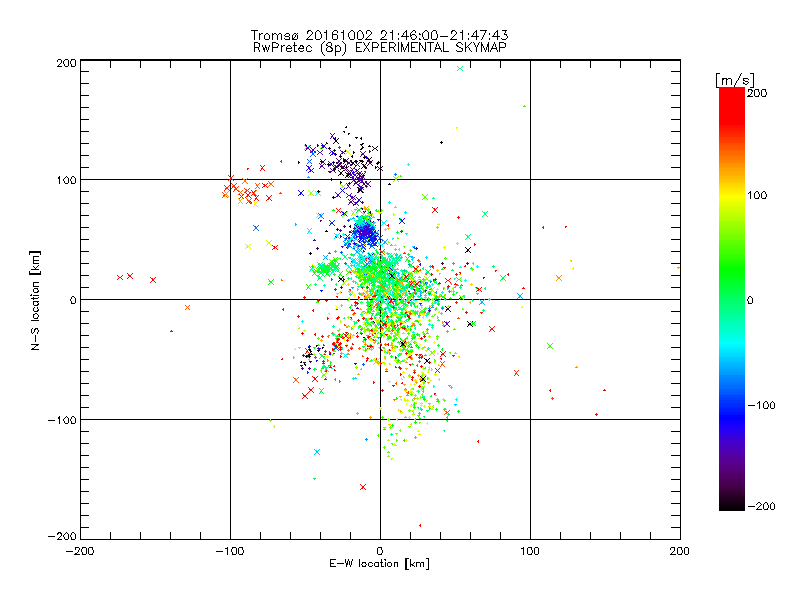Click the x-axis tick label '0'

point(380,551)
